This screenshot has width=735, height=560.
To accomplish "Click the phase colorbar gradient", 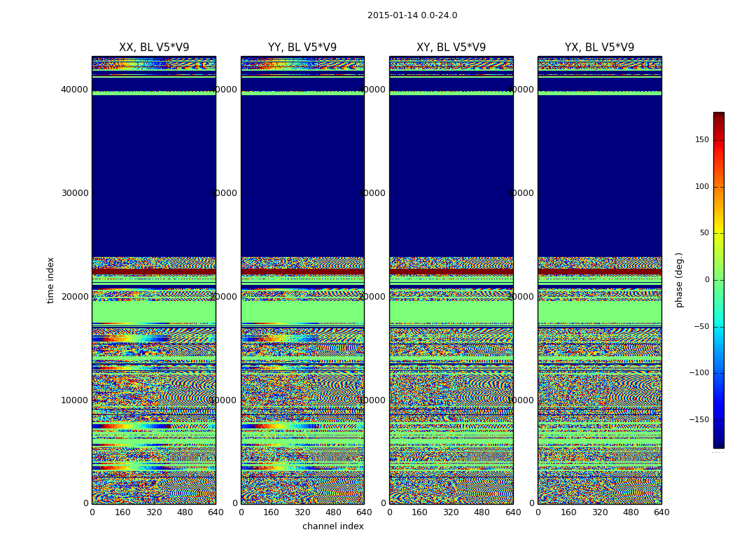I will coord(718,280).
